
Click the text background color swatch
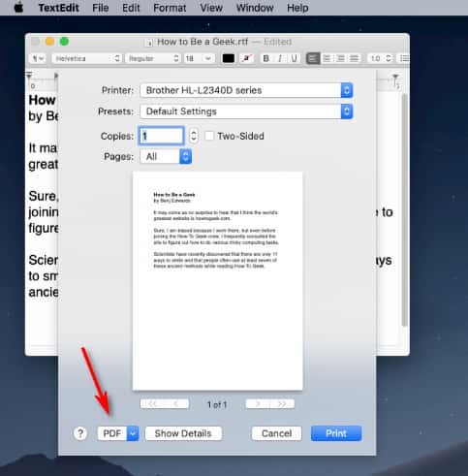pos(246,58)
